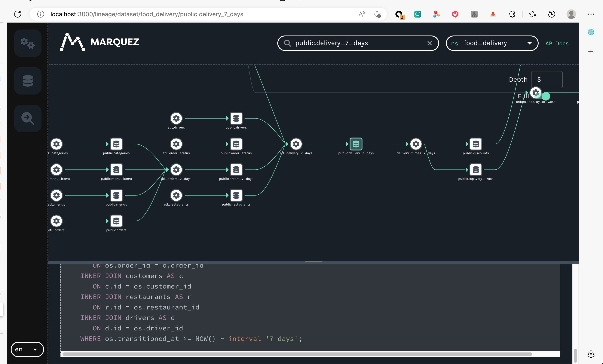
Task: Click the panel resize handle above SQL
Action: pos(313,262)
